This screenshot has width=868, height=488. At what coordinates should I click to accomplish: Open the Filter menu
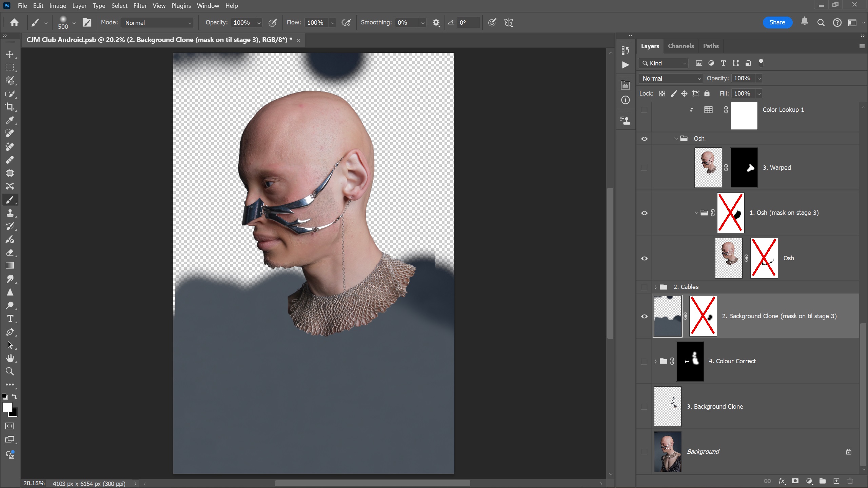point(140,6)
